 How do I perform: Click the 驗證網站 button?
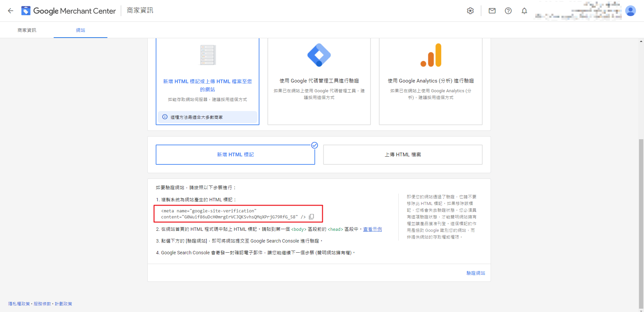pos(476,273)
